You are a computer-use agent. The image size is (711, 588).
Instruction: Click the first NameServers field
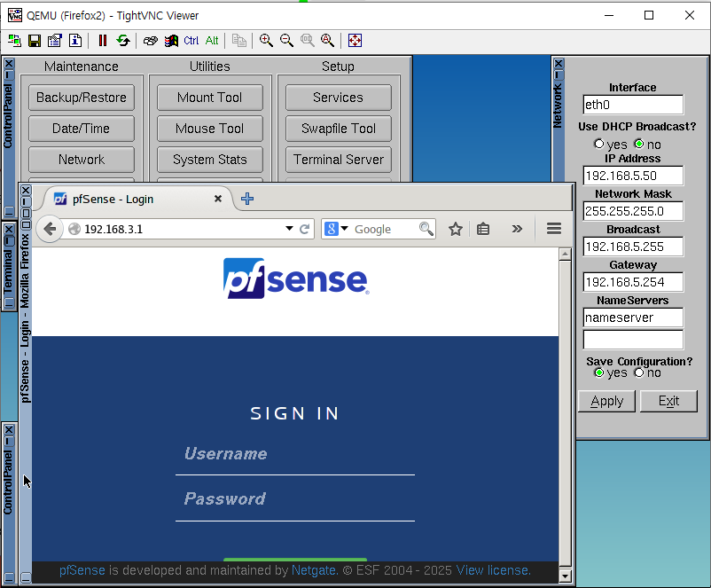coord(633,318)
